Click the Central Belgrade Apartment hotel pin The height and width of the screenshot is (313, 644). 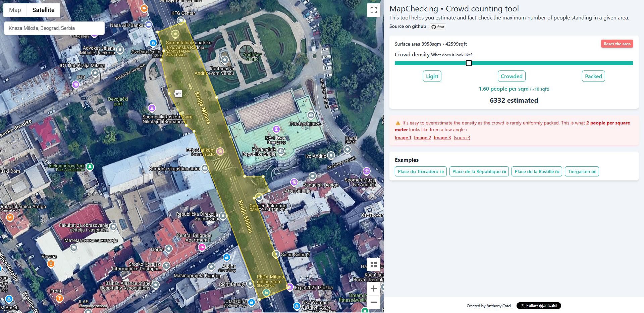[x=202, y=248]
